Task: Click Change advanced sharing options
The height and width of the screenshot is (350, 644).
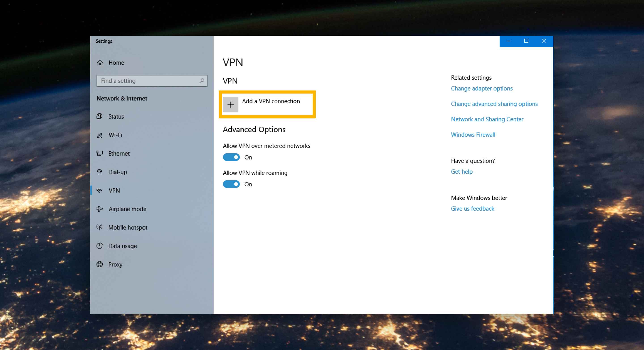Action: point(494,103)
